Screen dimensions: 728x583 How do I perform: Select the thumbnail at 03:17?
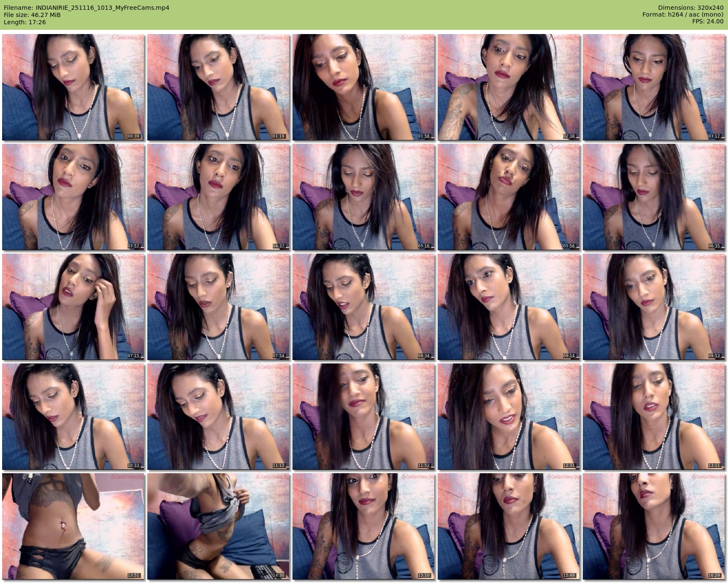654,87
